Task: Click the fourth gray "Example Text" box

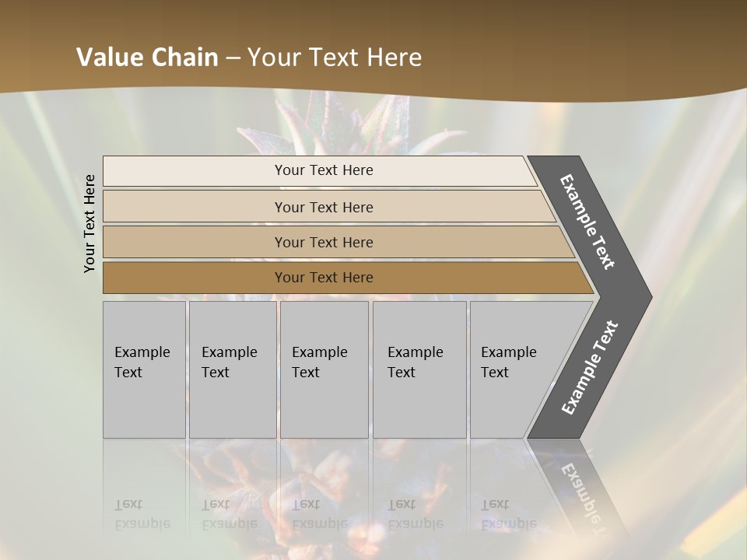Action: point(419,369)
